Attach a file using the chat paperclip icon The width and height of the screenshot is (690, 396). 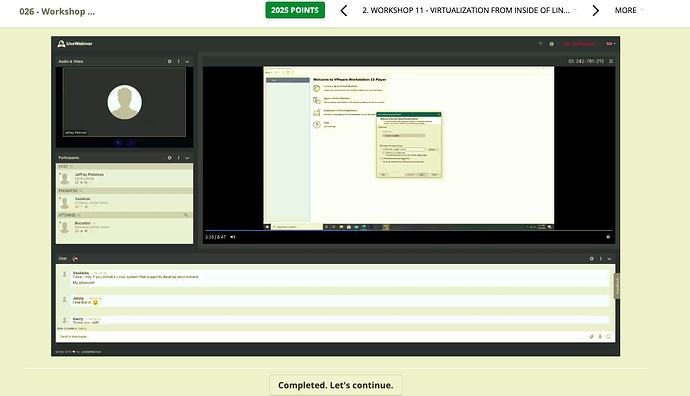coord(591,337)
